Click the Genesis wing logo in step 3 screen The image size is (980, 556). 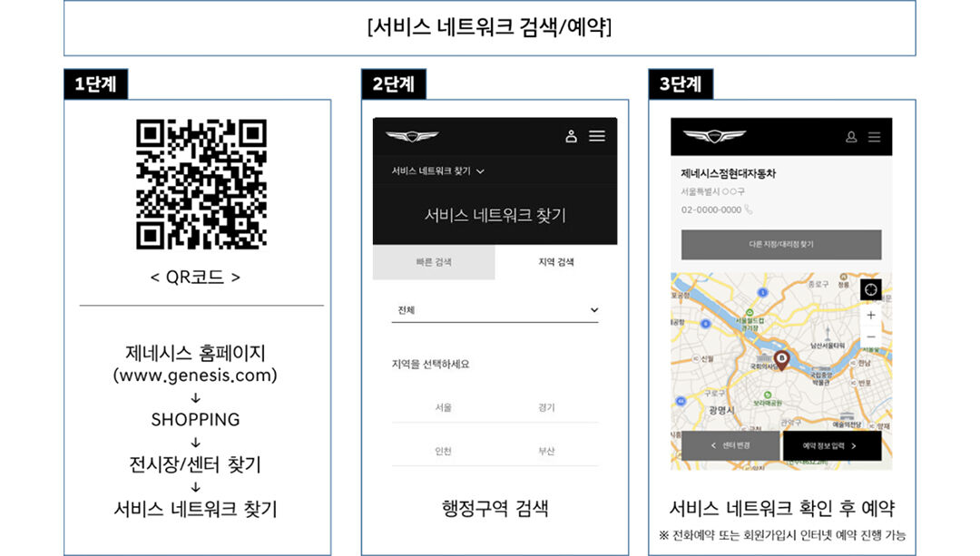point(714,135)
